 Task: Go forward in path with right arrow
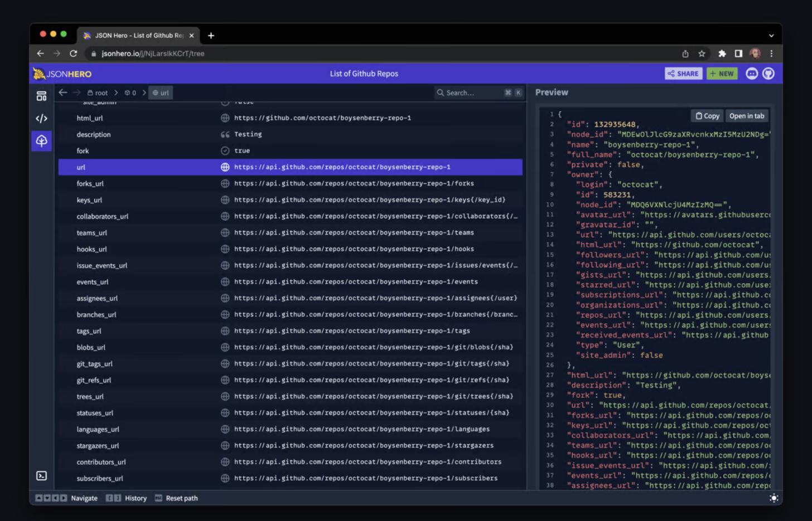[x=76, y=92]
